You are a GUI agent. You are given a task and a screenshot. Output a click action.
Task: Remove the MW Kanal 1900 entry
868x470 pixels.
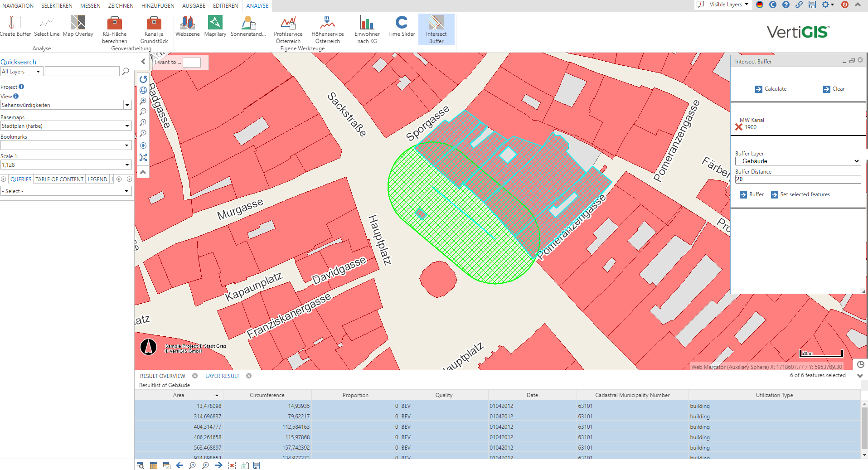739,127
